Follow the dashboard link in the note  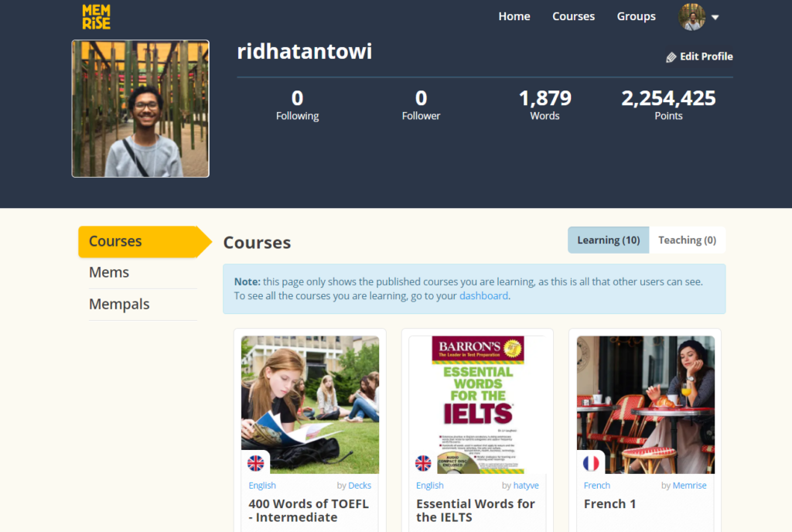click(483, 295)
